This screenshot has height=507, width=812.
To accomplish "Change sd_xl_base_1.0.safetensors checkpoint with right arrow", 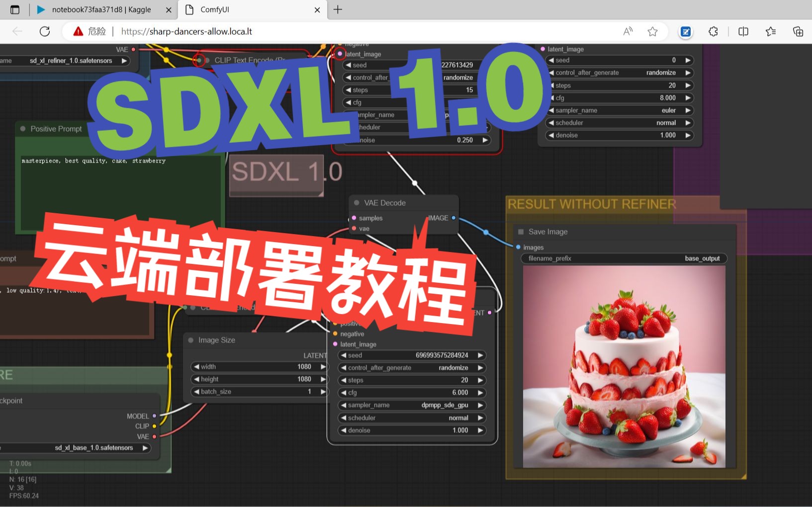I will pyautogui.click(x=145, y=448).
